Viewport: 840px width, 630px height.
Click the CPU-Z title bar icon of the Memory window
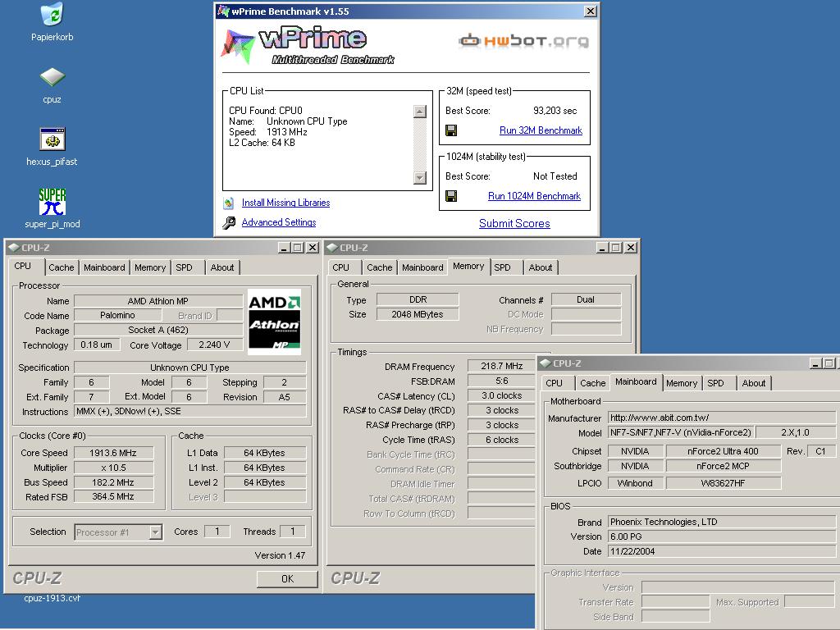332,247
